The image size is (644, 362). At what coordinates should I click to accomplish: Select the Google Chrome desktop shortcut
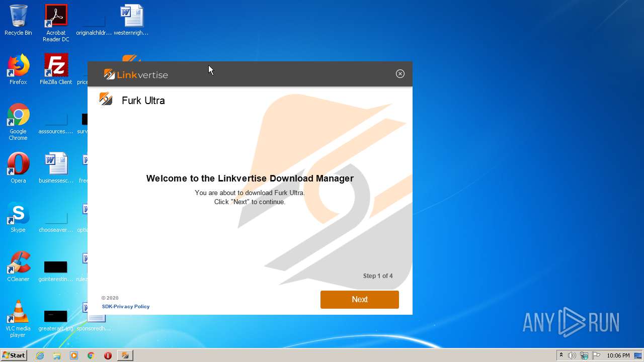[x=18, y=122]
